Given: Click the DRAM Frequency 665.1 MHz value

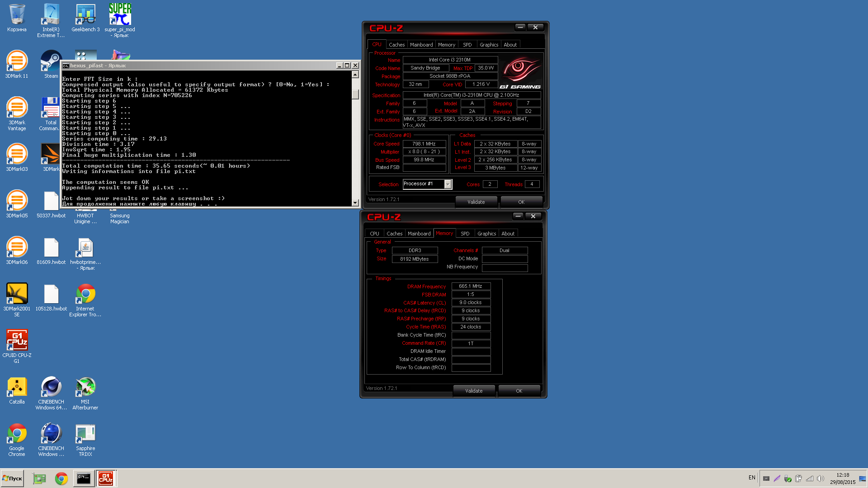Looking at the screenshot, I should click(471, 286).
